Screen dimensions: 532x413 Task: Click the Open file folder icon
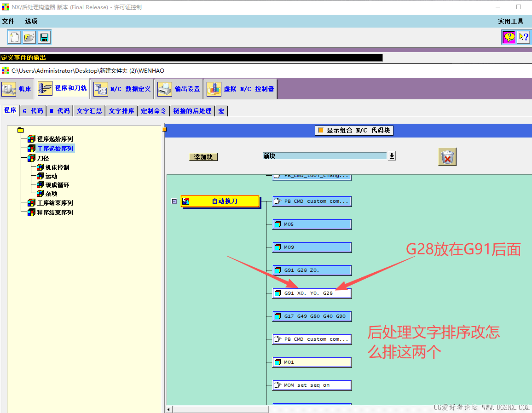click(29, 37)
